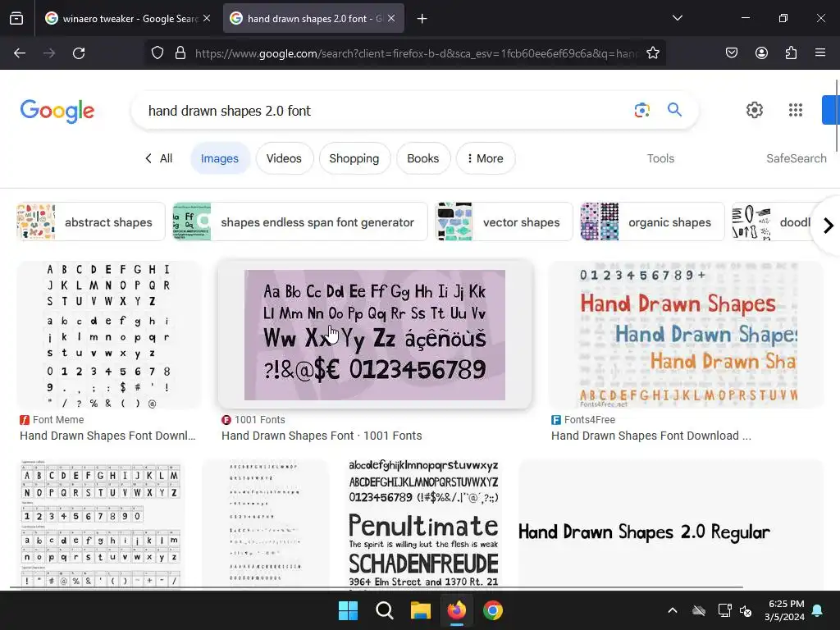840x630 pixels.
Task: Open Firefox account menu
Action: click(x=761, y=53)
